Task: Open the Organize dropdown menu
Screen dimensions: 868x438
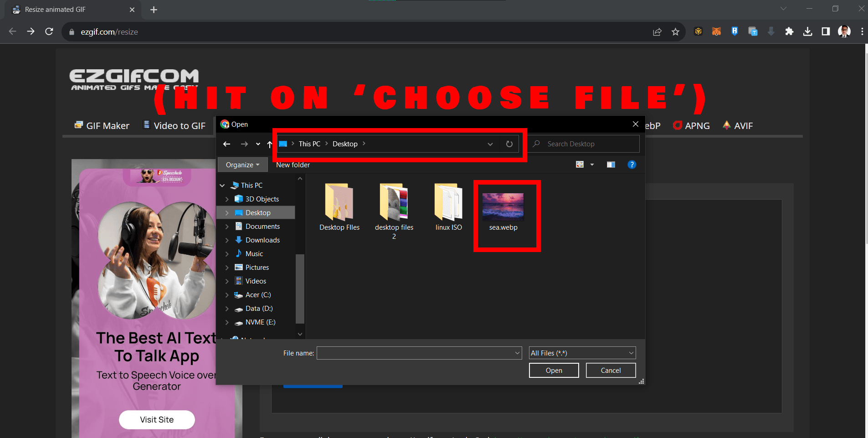Action: tap(242, 165)
